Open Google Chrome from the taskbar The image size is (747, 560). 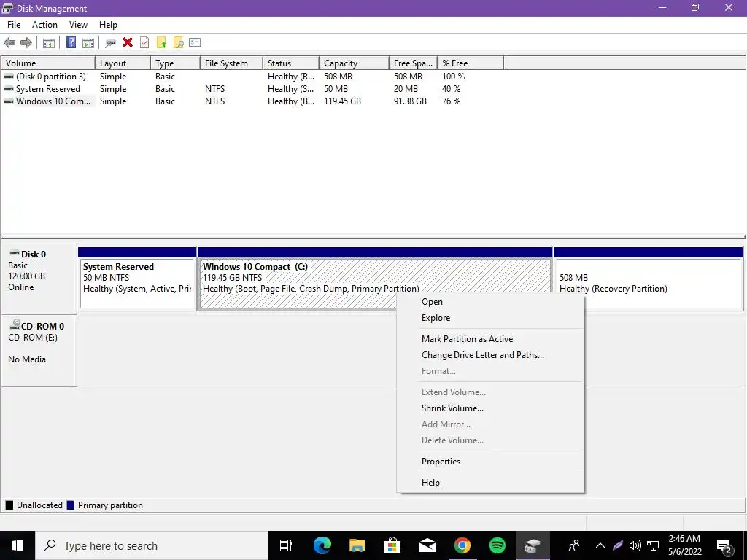click(462, 545)
